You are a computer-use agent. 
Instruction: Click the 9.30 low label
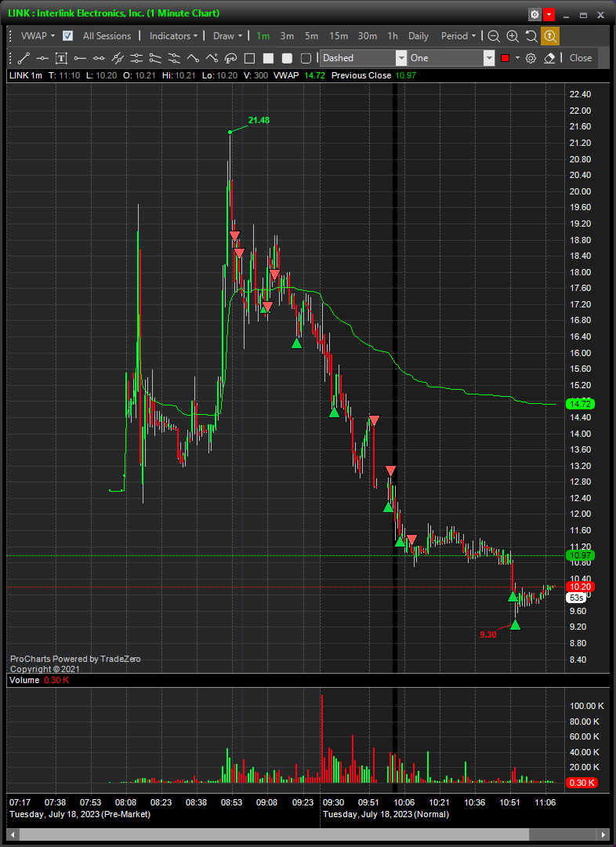[x=488, y=634]
